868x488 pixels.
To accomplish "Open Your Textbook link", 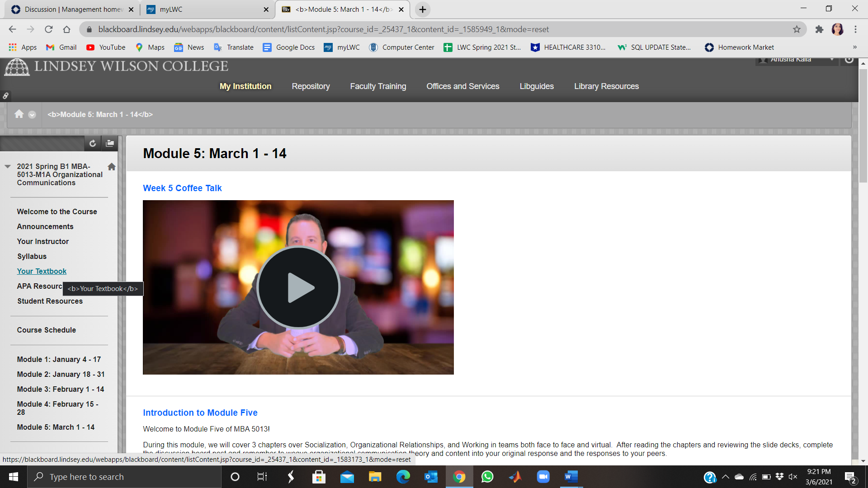I will pos(42,271).
